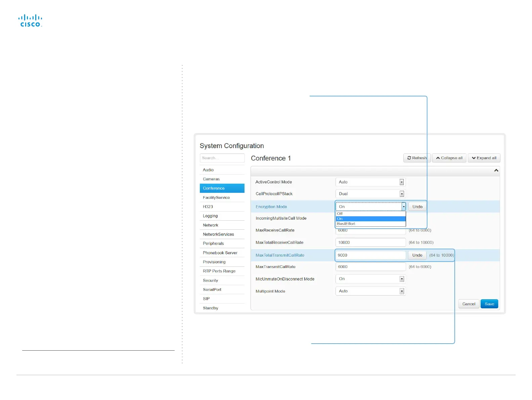Image resolution: width=532 pixels, height=400 pixels.
Task: Cancel the configuration changes
Action: click(x=469, y=304)
